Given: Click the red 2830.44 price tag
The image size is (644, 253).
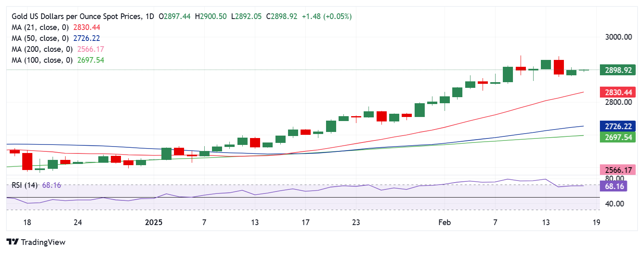Looking at the screenshot, I should point(618,93).
